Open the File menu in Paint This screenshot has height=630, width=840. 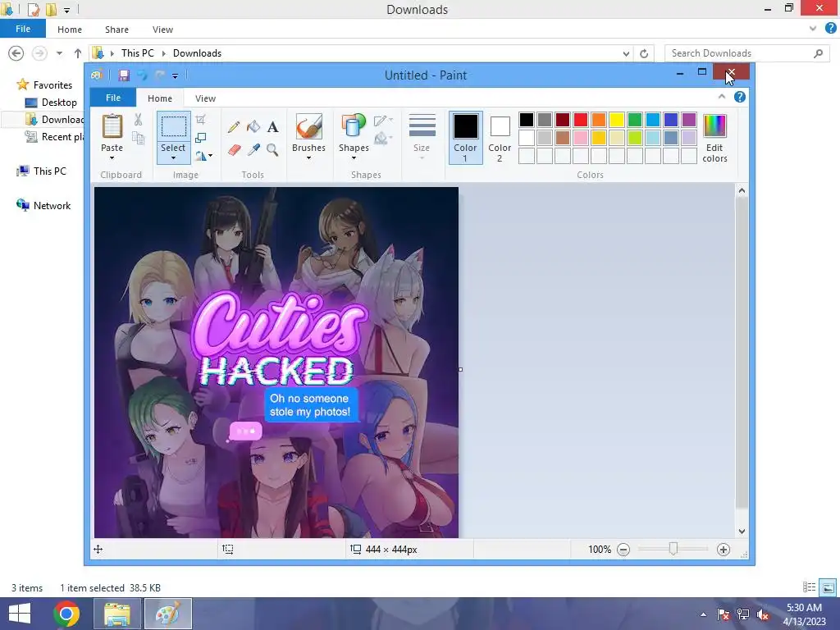tap(113, 98)
